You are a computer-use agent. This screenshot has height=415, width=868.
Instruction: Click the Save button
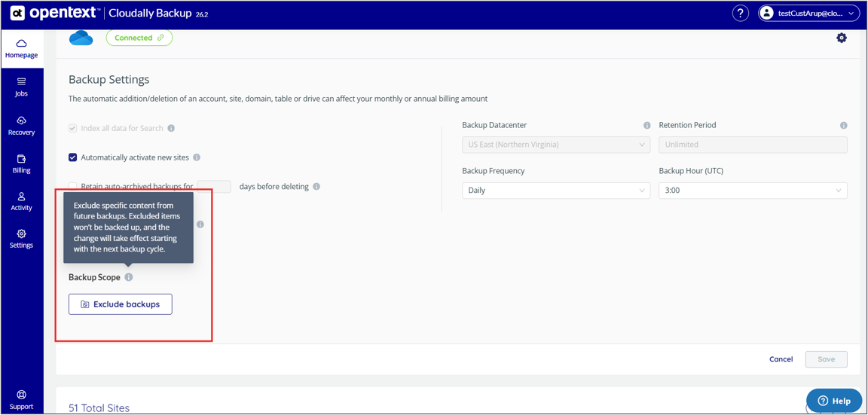click(x=827, y=359)
